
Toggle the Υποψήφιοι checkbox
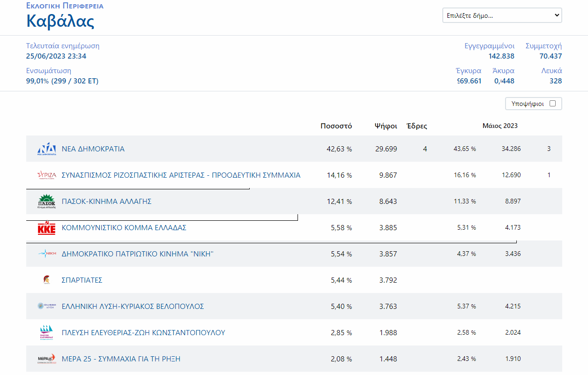552,104
